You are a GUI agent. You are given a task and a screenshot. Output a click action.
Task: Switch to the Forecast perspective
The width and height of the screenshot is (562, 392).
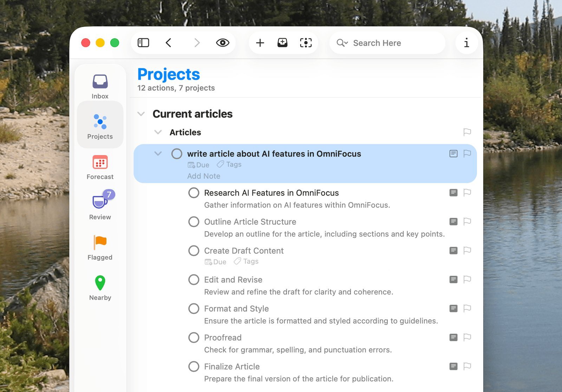[100, 167]
